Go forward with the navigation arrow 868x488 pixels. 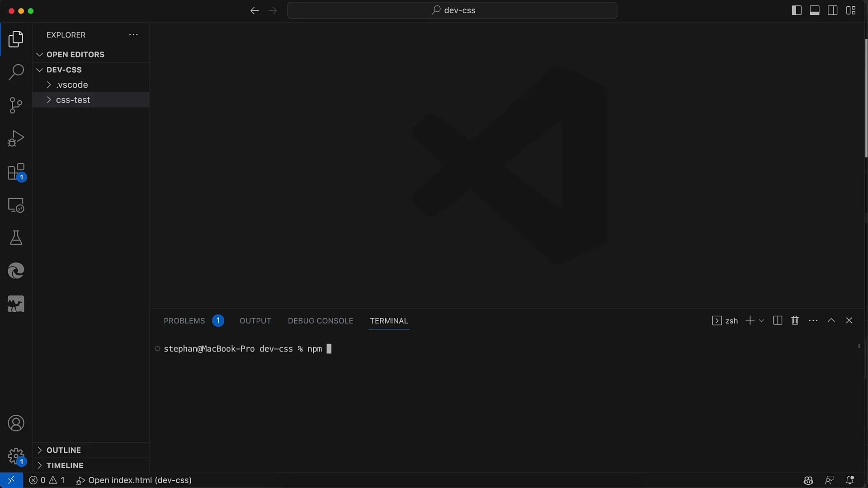[x=273, y=10]
